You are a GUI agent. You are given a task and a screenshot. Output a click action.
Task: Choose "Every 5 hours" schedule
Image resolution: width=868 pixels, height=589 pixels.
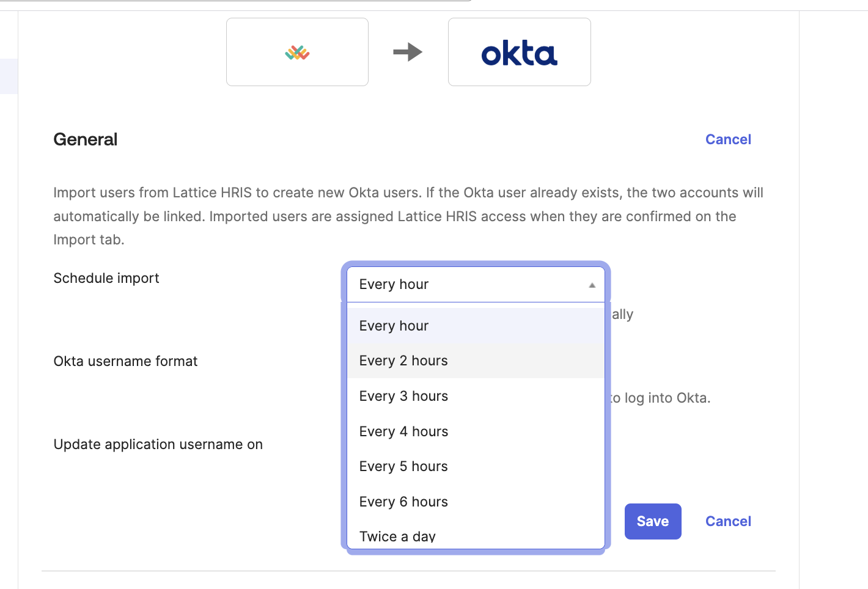tap(476, 466)
